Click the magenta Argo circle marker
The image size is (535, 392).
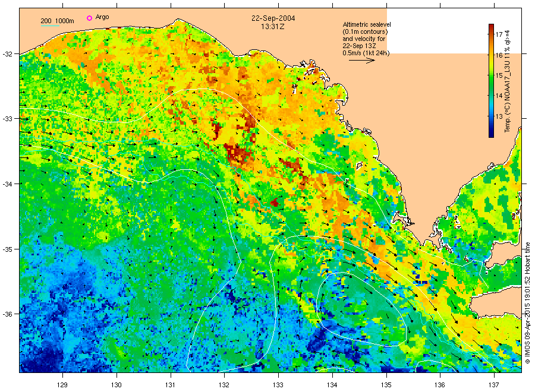point(89,18)
